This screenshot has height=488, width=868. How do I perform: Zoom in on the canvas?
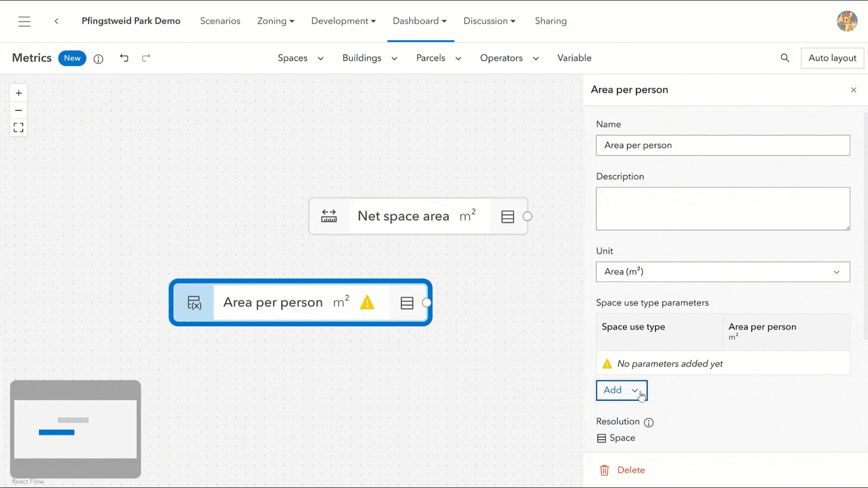(x=19, y=93)
